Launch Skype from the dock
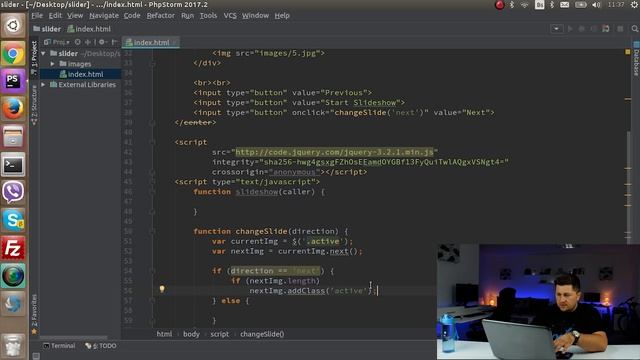The height and width of the screenshot is (360, 640). (x=13, y=220)
